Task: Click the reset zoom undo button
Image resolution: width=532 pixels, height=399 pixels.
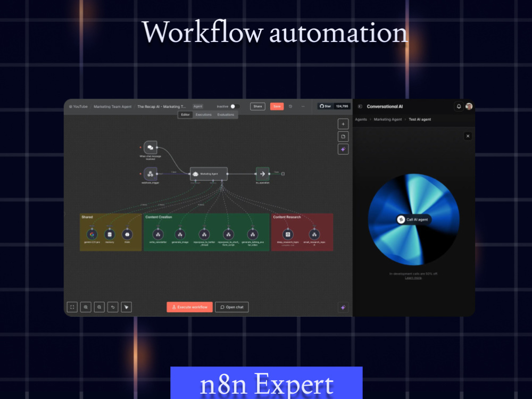Action: pyautogui.click(x=113, y=307)
